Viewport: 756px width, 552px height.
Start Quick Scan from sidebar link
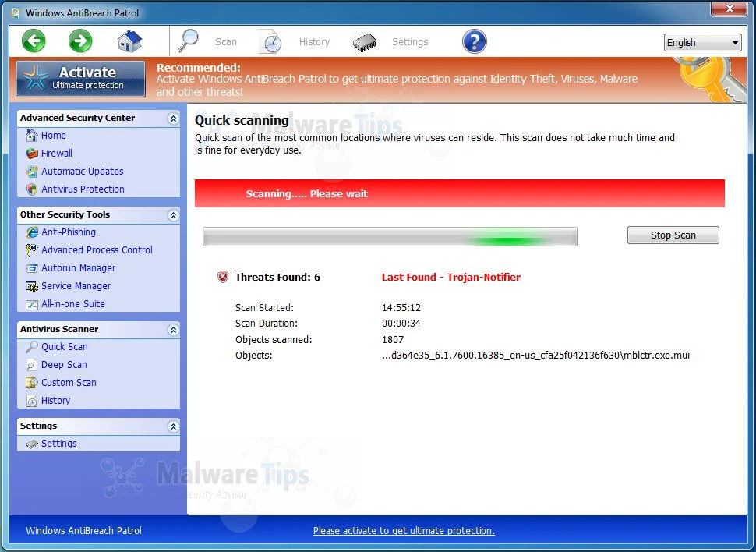pos(65,346)
